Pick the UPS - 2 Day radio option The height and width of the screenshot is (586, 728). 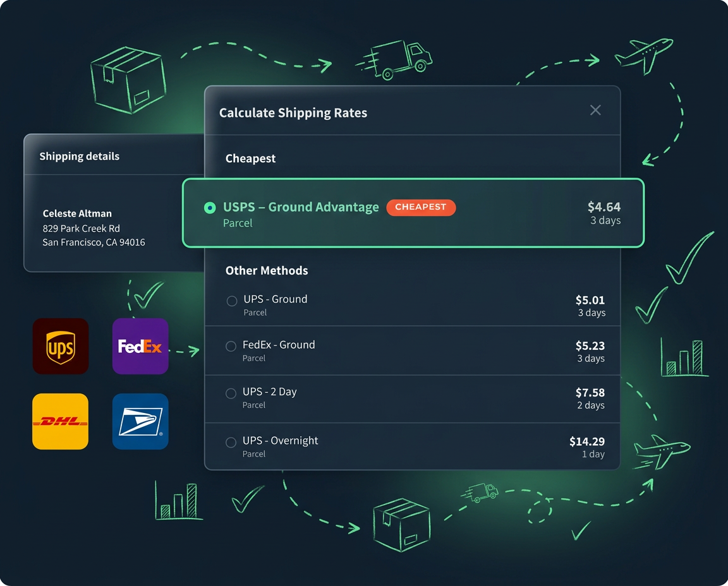tap(231, 393)
